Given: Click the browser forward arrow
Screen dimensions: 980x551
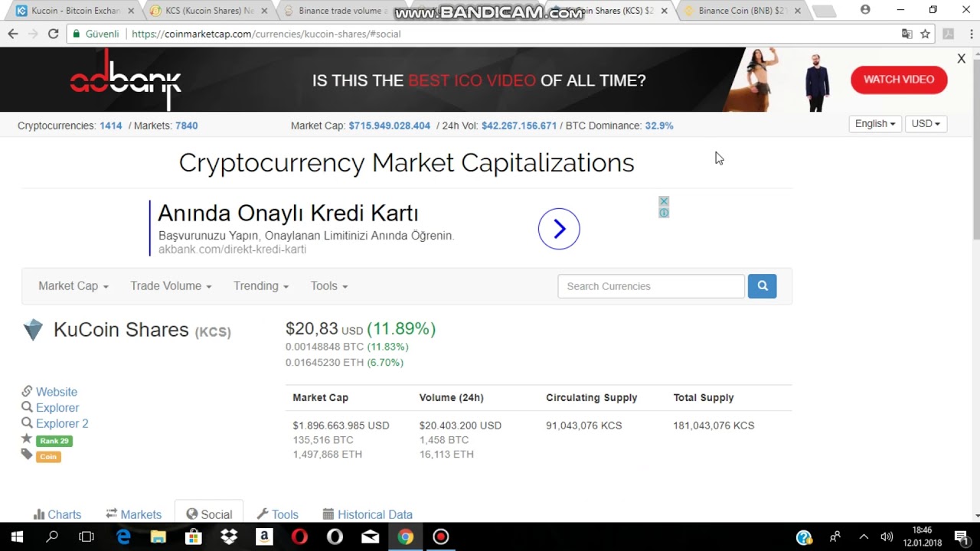Looking at the screenshot, I should tap(33, 34).
